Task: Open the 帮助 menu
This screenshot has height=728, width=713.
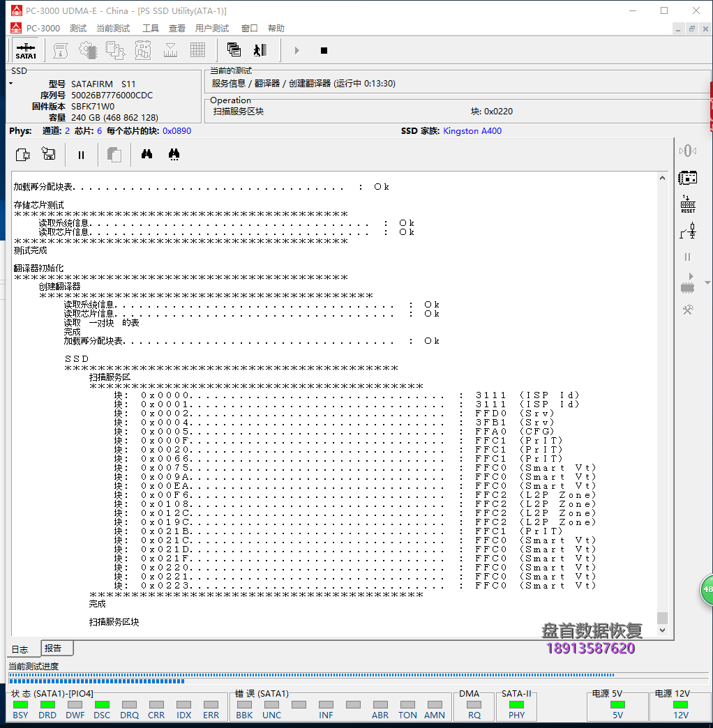Action: tap(276, 29)
